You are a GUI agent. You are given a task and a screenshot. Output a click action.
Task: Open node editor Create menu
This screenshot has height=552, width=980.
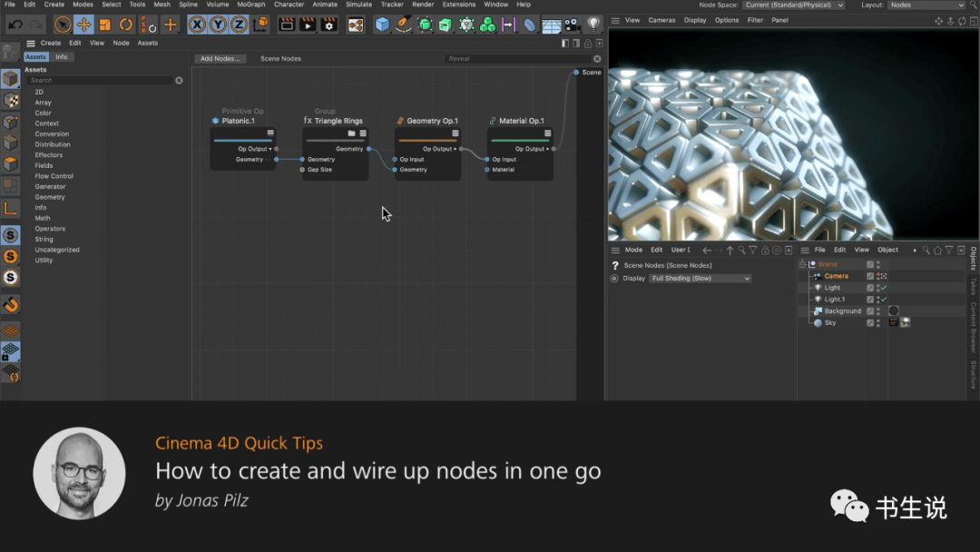(x=51, y=44)
